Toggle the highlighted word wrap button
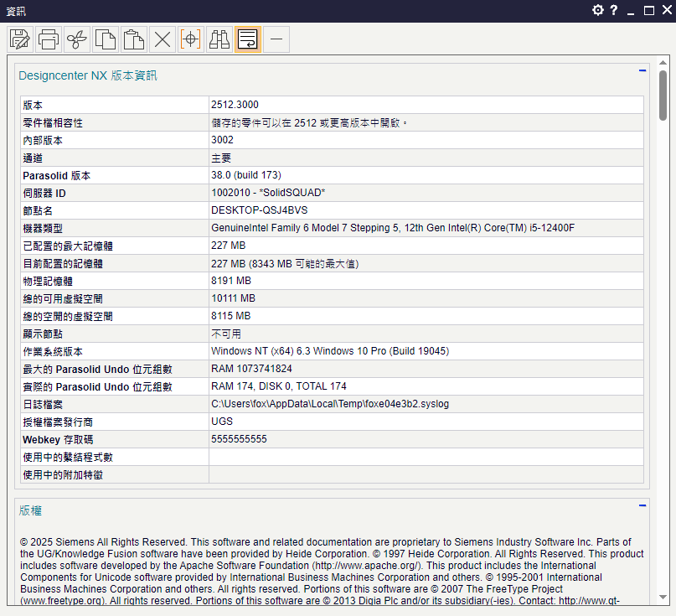The image size is (676, 616). pyautogui.click(x=248, y=39)
